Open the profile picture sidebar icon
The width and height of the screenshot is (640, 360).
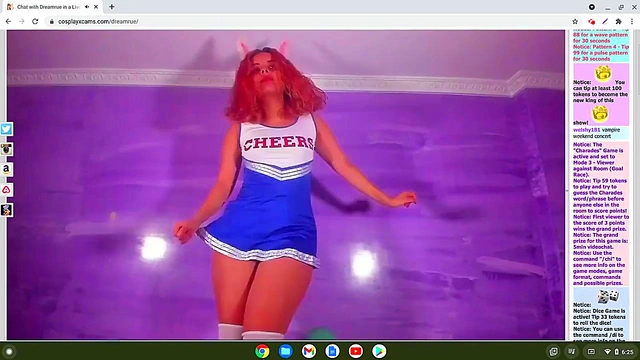pos(6,210)
